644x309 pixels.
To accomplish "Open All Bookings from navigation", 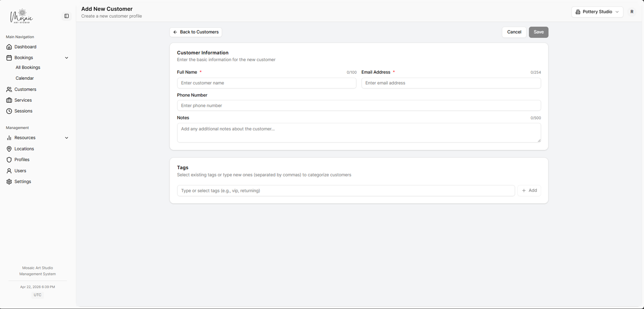I will pos(27,67).
